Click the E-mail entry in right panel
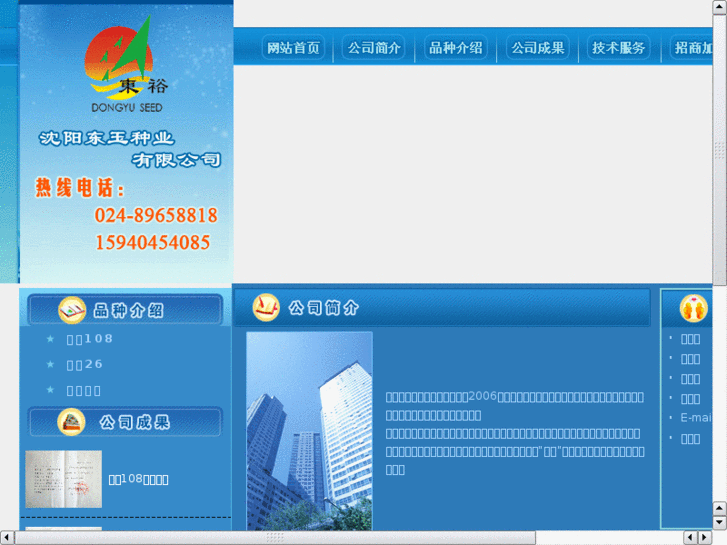This screenshot has width=727, height=545. click(x=695, y=417)
